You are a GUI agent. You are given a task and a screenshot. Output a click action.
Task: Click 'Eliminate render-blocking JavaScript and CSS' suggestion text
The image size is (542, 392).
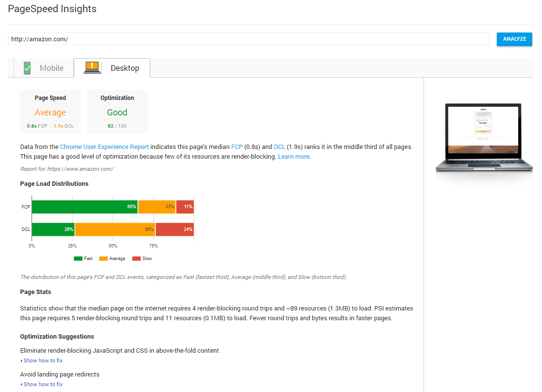(x=119, y=351)
